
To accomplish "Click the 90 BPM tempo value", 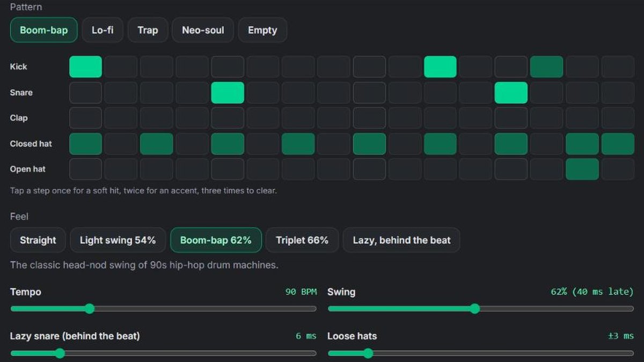I will click(x=301, y=292).
